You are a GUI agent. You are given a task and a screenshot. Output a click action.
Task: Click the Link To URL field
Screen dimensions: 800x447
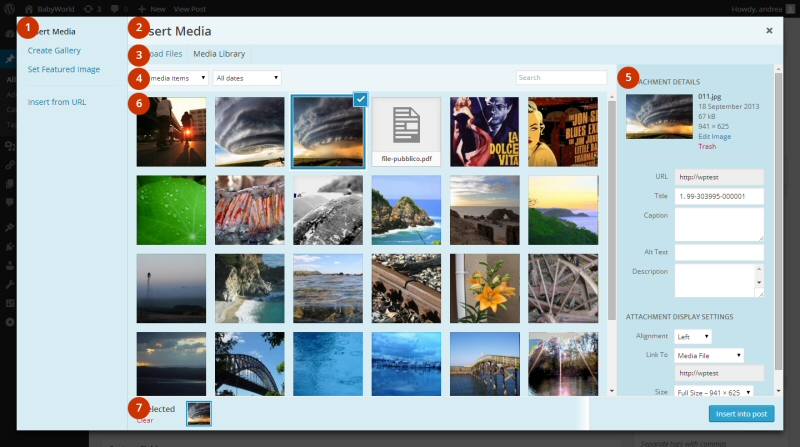[719, 373]
